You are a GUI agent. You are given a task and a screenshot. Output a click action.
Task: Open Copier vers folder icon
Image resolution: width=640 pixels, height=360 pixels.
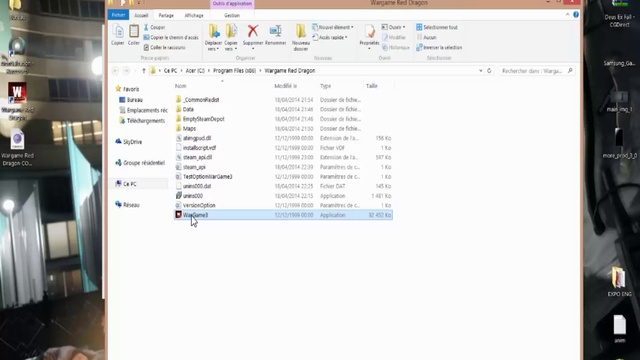tap(231, 37)
